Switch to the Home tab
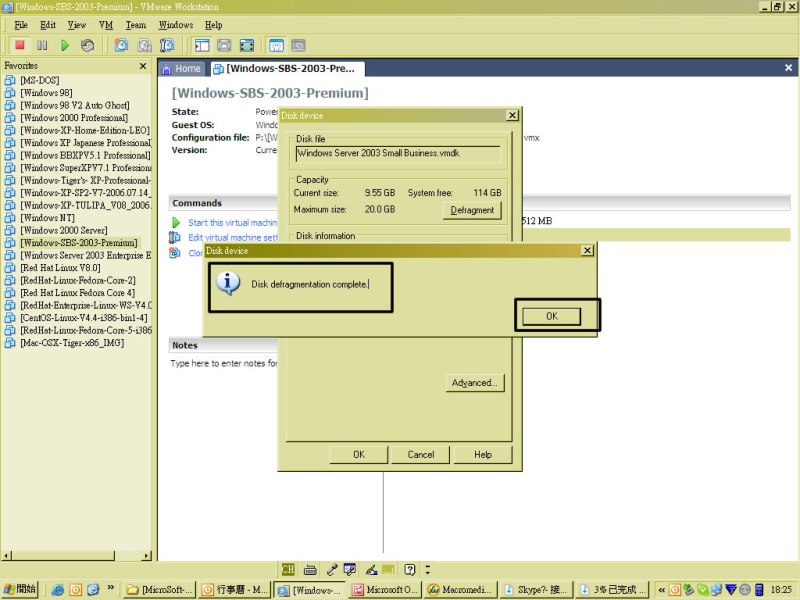Viewport: 800px width, 600px height. click(182, 68)
